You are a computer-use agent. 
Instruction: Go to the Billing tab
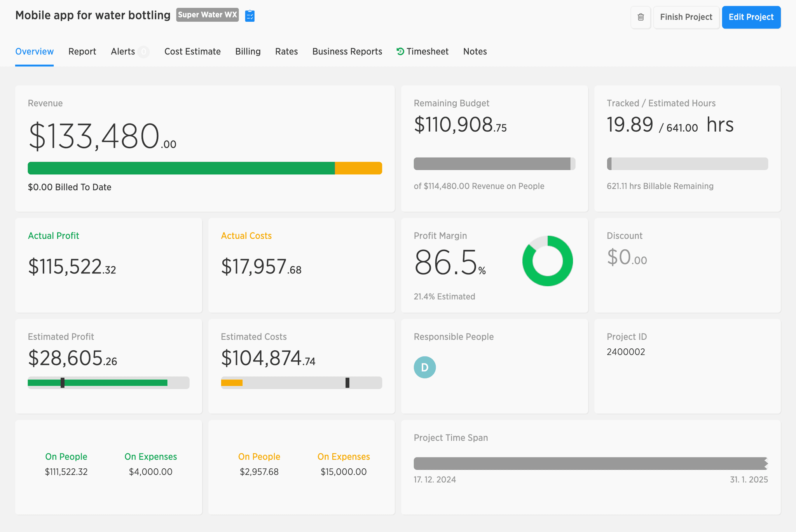tap(248, 52)
